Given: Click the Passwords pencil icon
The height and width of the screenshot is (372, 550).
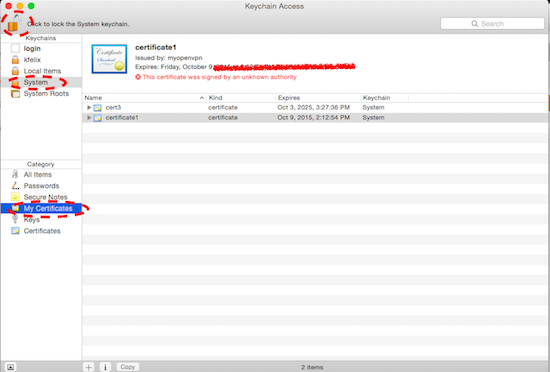Looking at the screenshot, I should tap(15, 185).
